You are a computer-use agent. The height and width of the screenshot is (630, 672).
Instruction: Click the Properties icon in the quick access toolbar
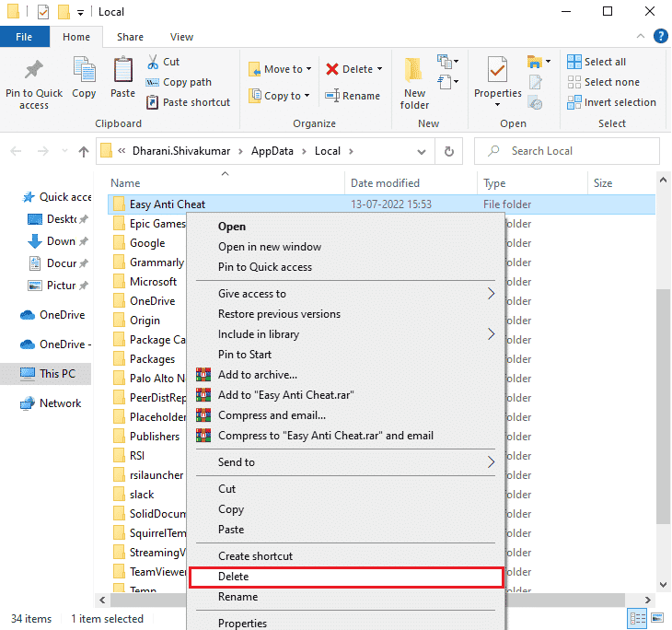point(43,12)
